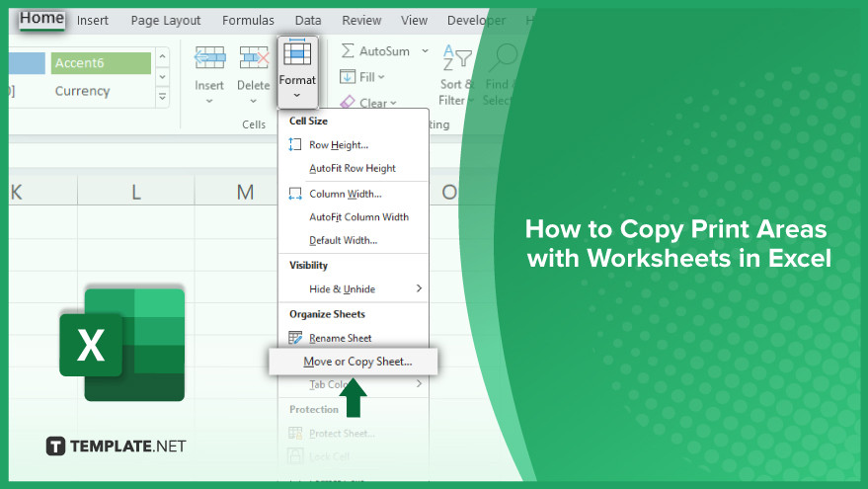Open the Tab Color submenu
Image resolution: width=868 pixels, height=489 pixels.
[x=354, y=384]
